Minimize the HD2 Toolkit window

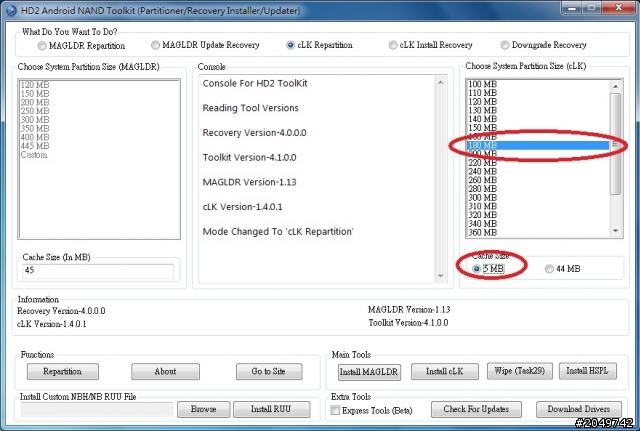[572, 8]
